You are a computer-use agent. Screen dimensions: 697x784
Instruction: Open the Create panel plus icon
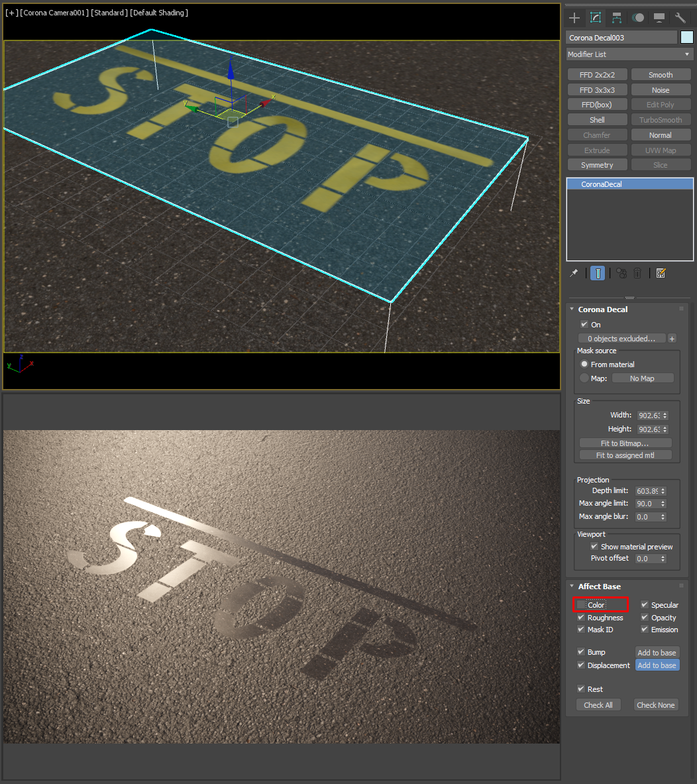point(574,18)
